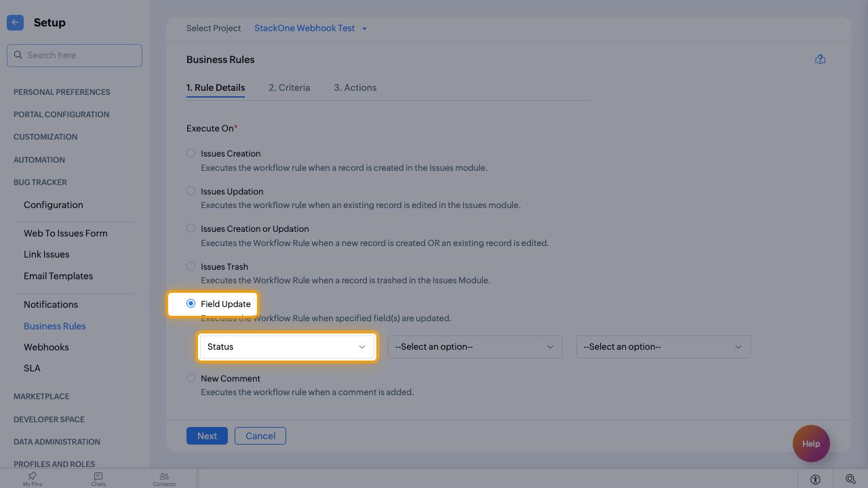The height and width of the screenshot is (488, 868).
Task: Collapse the Bug Tracker section
Action: click(x=40, y=182)
